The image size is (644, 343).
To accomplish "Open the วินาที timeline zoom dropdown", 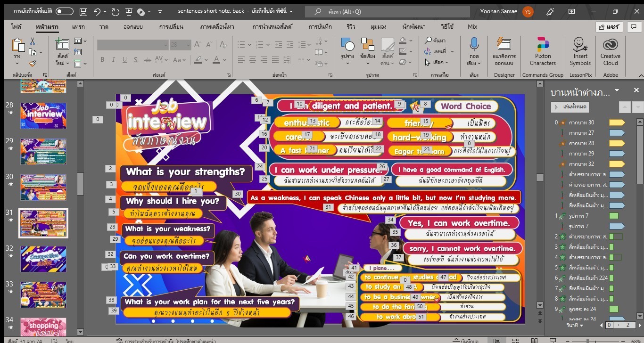I will click(x=575, y=325).
